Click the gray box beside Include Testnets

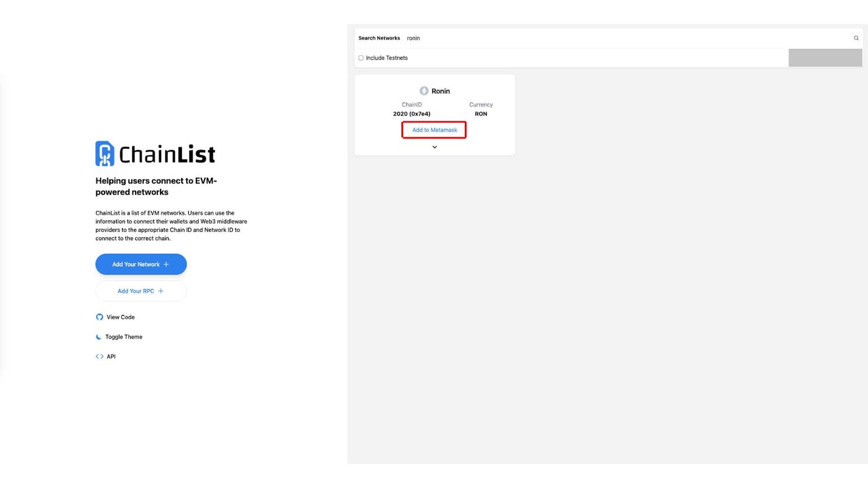825,57
